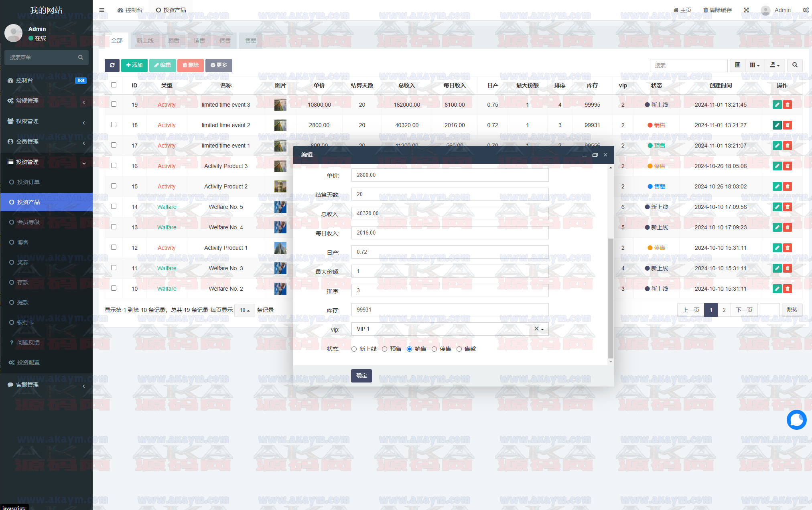Open the vip VIP 1 dropdown
The image size is (812, 510).
point(449,329)
